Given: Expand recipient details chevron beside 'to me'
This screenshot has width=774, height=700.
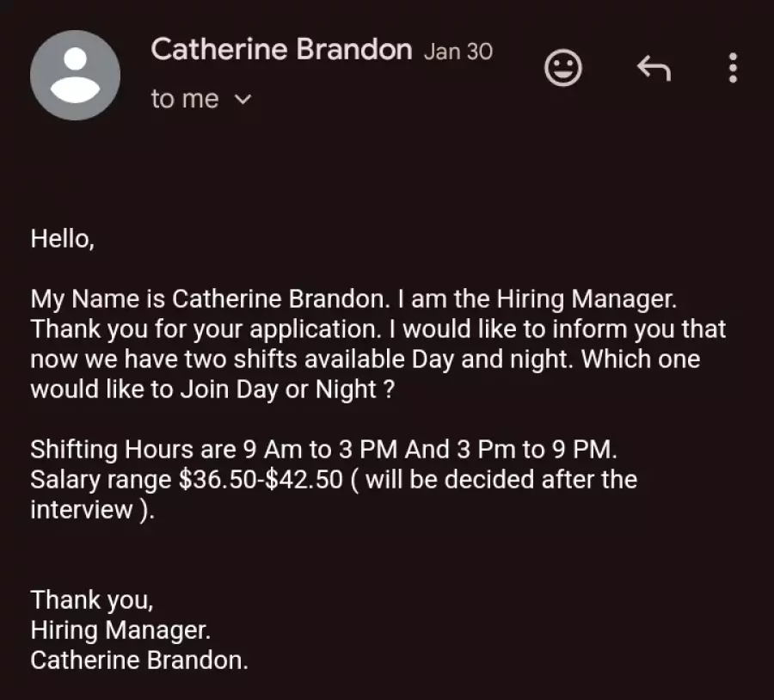Looking at the screenshot, I should tap(243, 100).
